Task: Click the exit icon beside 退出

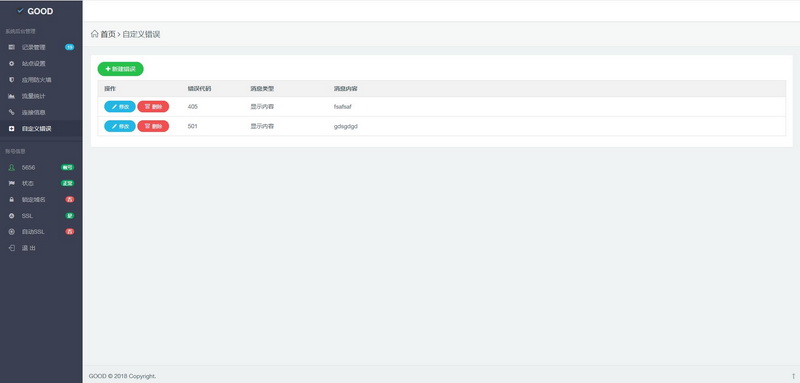Action: [x=12, y=248]
